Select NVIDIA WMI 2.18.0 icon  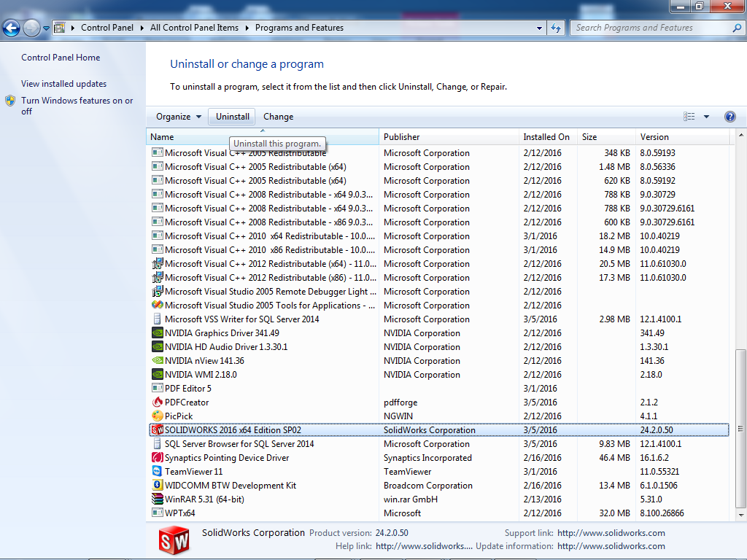coord(158,374)
